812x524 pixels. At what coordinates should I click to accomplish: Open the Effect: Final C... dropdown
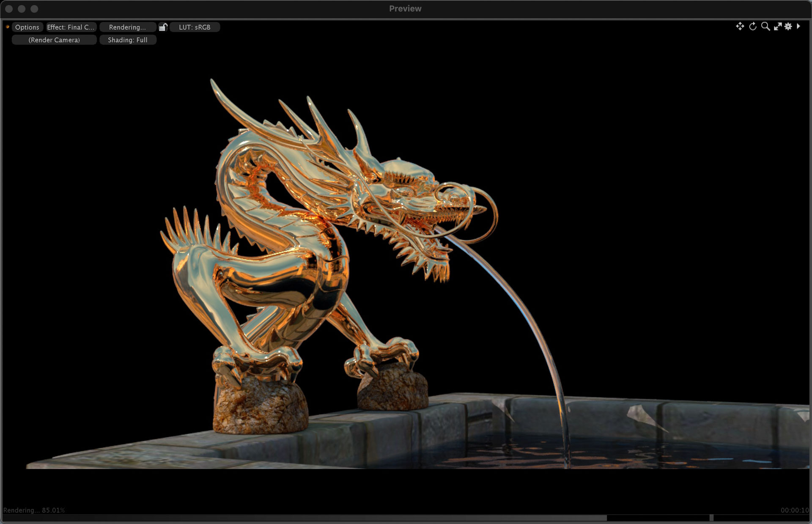(71, 27)
